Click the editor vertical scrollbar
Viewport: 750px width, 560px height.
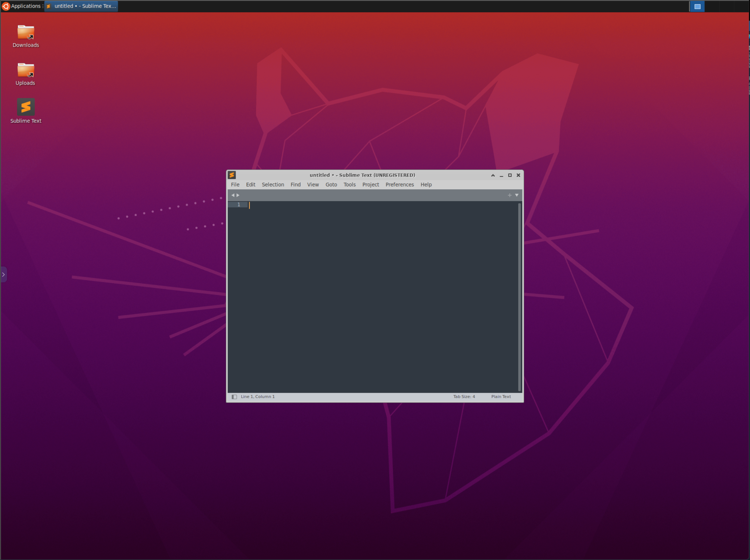tap(519, 296)
